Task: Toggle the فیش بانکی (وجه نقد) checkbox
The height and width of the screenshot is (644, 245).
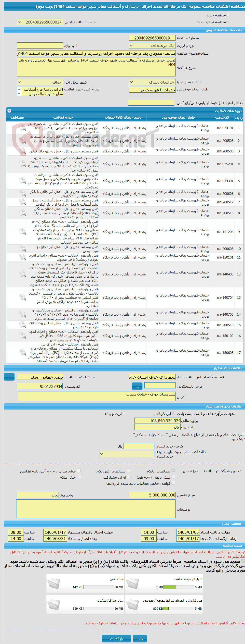Action: [173, 477]
